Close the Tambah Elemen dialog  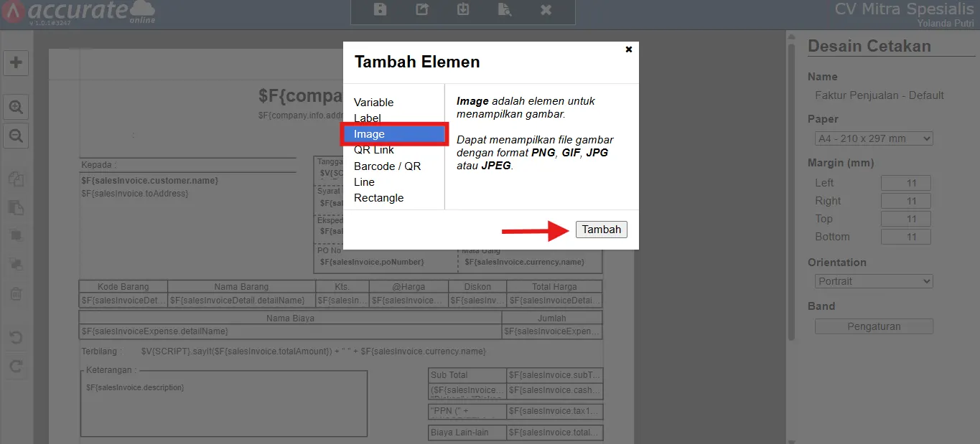(629, 49)
